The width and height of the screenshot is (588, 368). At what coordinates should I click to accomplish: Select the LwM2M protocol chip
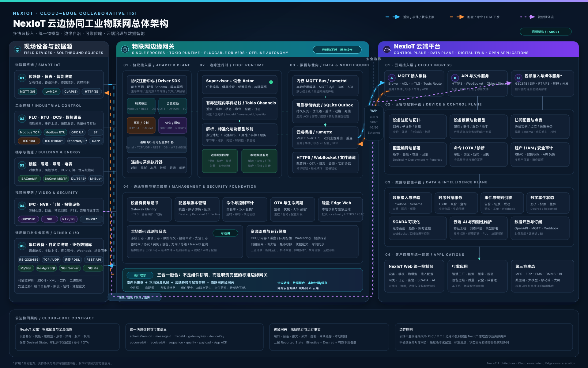point(51,91)
